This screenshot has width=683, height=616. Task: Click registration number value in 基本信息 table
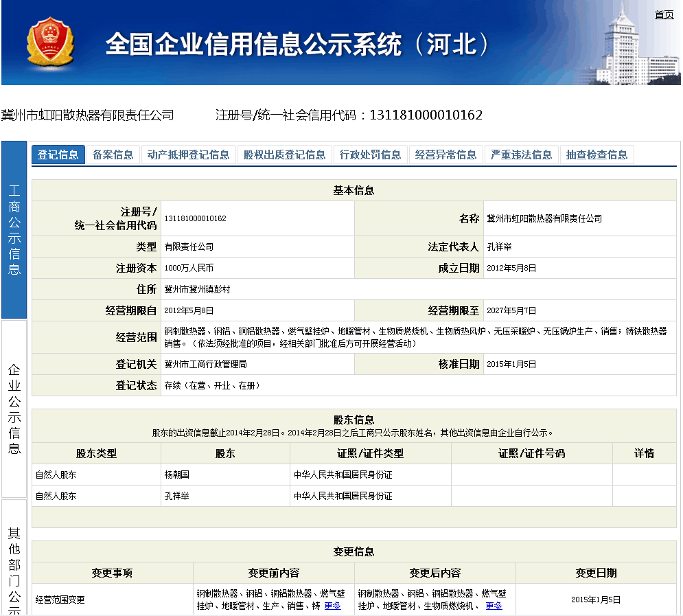(195, 218)
